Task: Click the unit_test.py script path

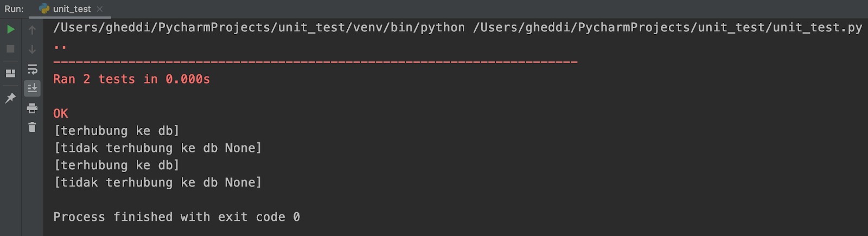Action: 667,28
